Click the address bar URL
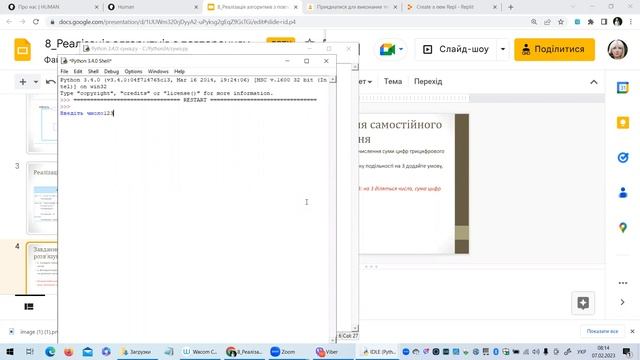Screen dimensions: 640x360 (177, 22)
